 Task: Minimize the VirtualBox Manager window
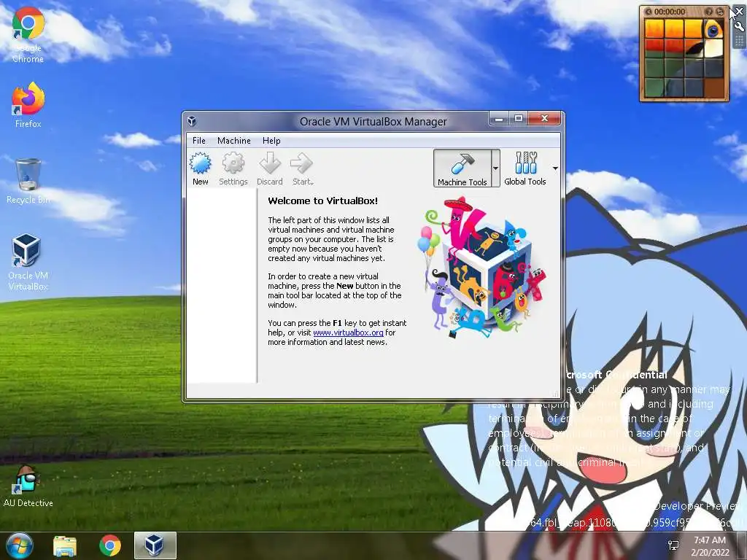point(499,119)
